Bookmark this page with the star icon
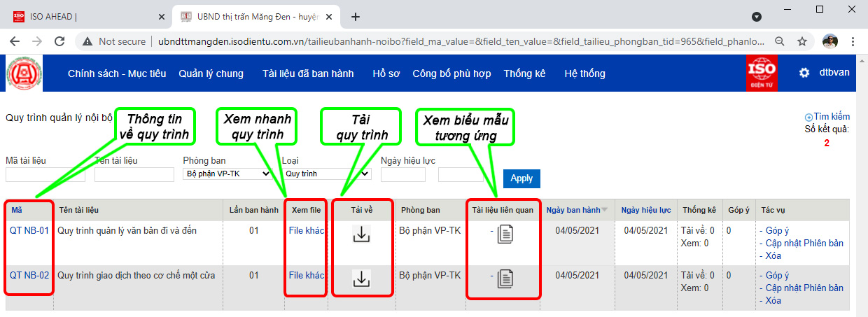 [802, 41]
